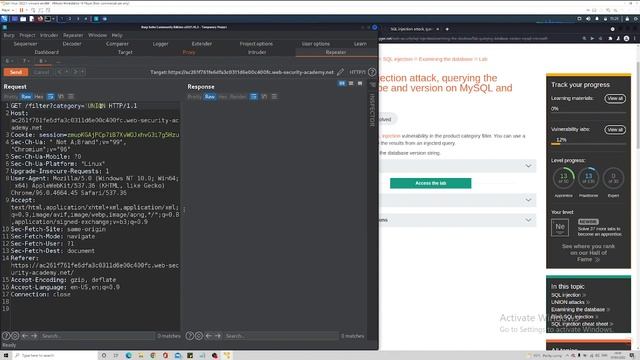Click the Windows taskbar search box
This screenshot has height=360, width=640.
(x=55, y=356)
